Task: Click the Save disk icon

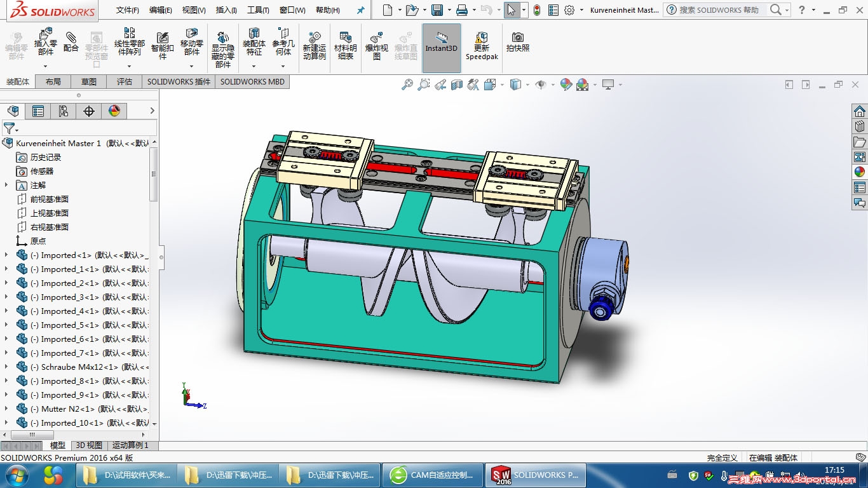Action: pyautogui.click(x=437, y=10)
